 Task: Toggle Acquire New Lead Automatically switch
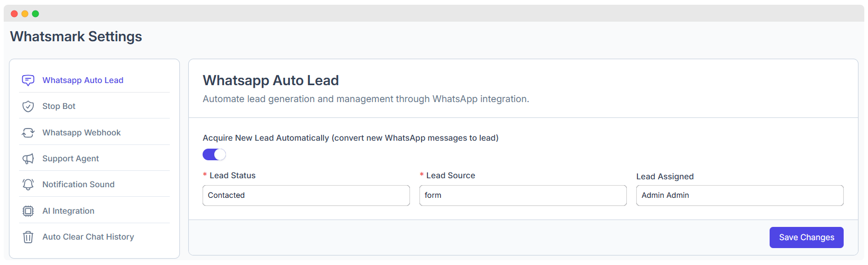pos(214,154)
